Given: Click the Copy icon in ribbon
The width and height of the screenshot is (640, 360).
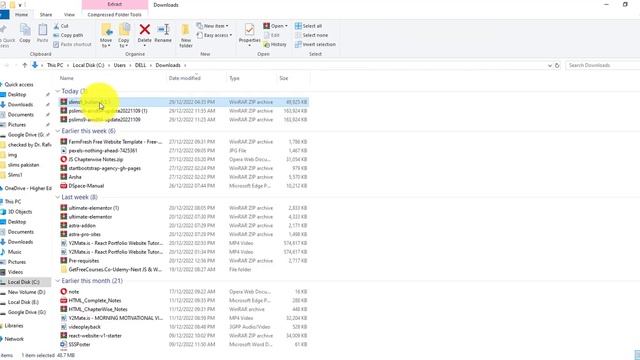Looking at the screenshot, I should (x=25, y=33).
